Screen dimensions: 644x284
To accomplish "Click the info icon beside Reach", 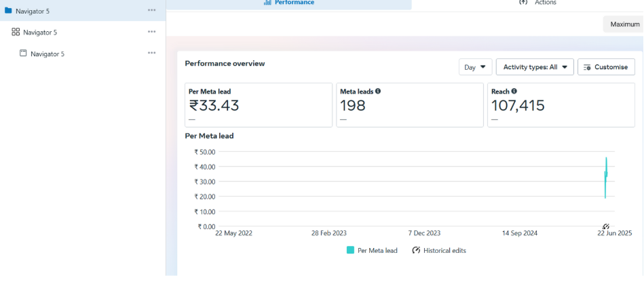I will (514, 91).
